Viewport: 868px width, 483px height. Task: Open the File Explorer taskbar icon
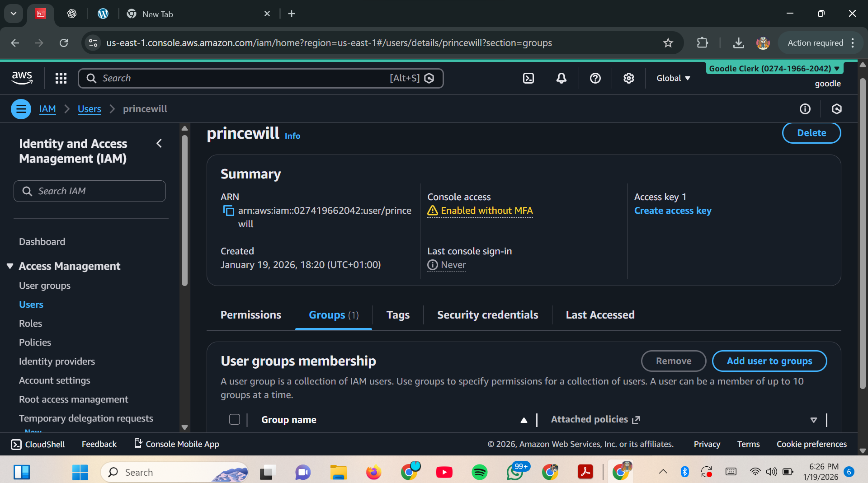(x=338, y=472)
